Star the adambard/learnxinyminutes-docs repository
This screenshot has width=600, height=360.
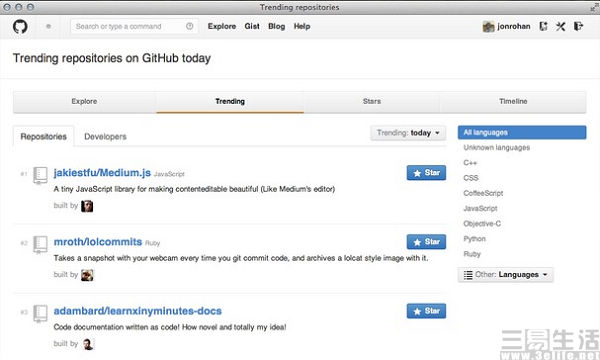pos(426,311)
